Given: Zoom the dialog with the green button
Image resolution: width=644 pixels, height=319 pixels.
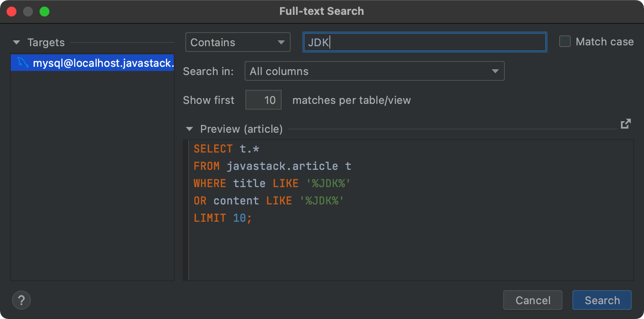Looking at the screenshot, I should point(44,12).
